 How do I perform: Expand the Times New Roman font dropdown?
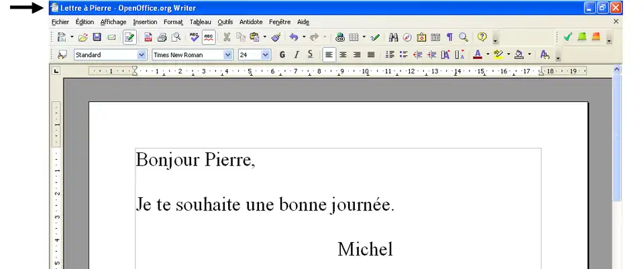(x=228, y=55)
